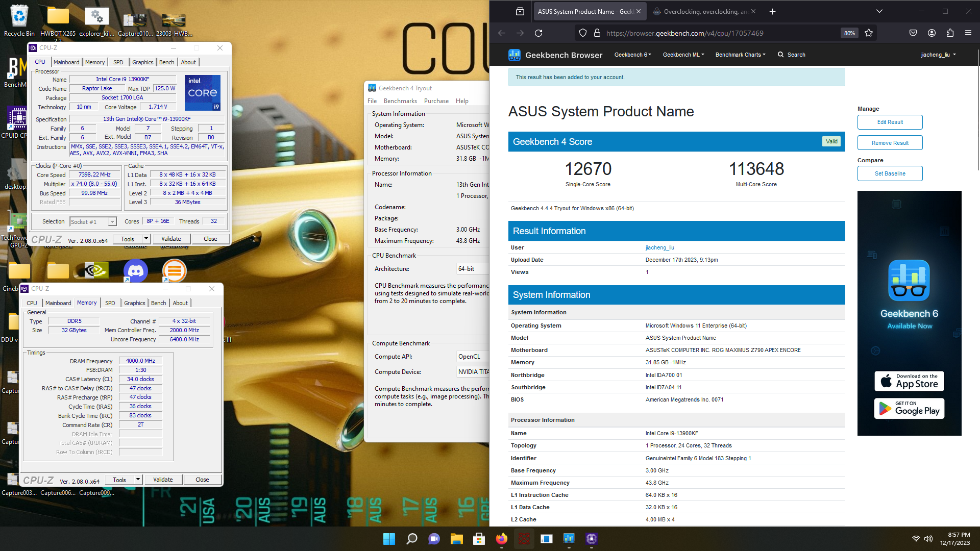Expand Benchmark Charts dropdown
Image resolution: width=980 pixels, height=551 pixels.
[x=740, y=55]
